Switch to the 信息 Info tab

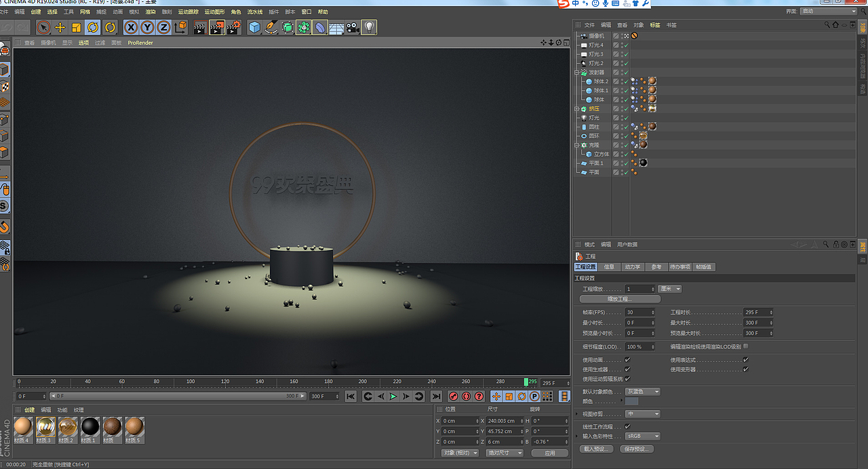click(x=609, y=267)
